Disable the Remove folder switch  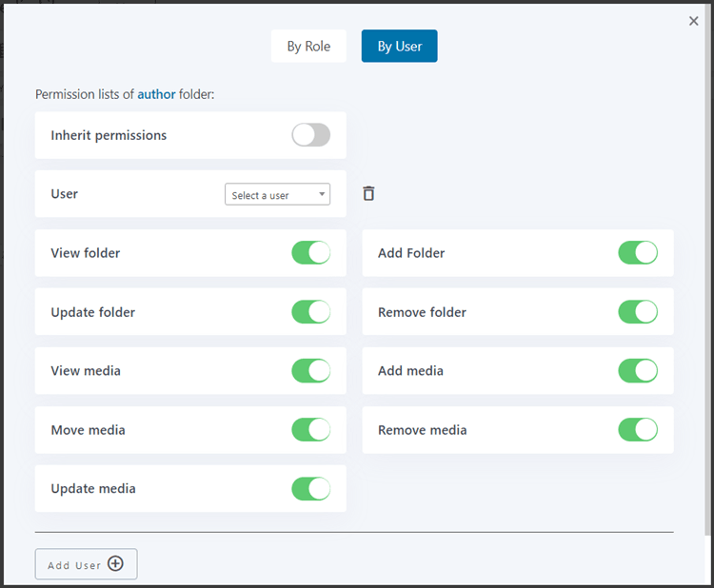[x=638, y=312]
